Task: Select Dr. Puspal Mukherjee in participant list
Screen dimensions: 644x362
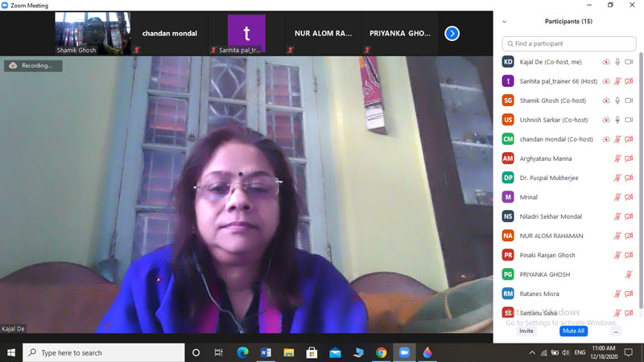Action: 551,178
